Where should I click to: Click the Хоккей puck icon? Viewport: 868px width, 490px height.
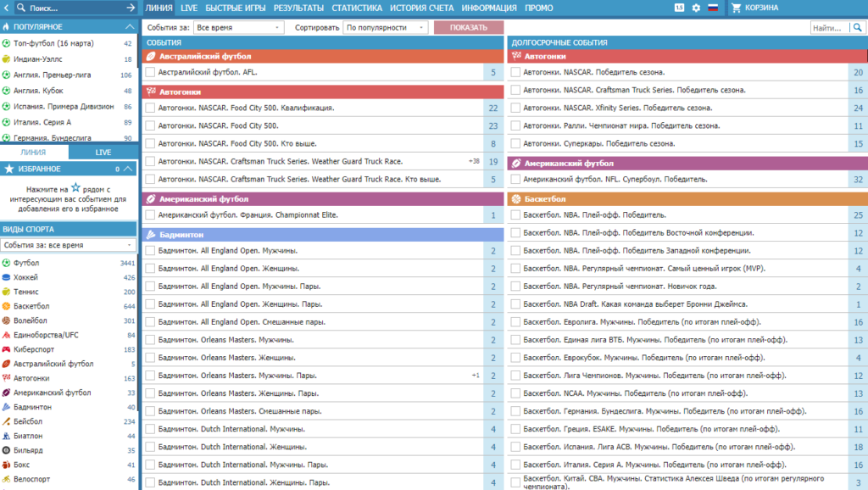click(x=6, y=277)
